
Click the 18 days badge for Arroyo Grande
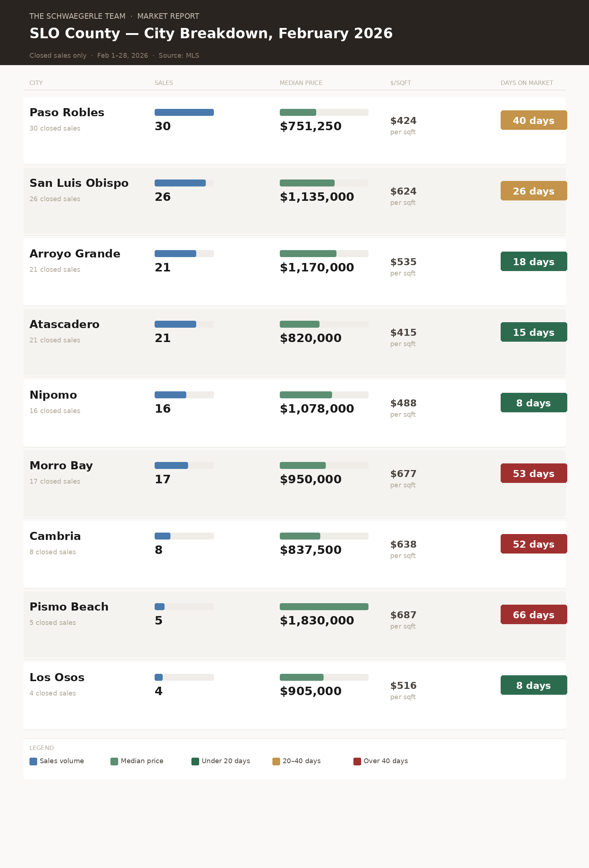(533, 262)
